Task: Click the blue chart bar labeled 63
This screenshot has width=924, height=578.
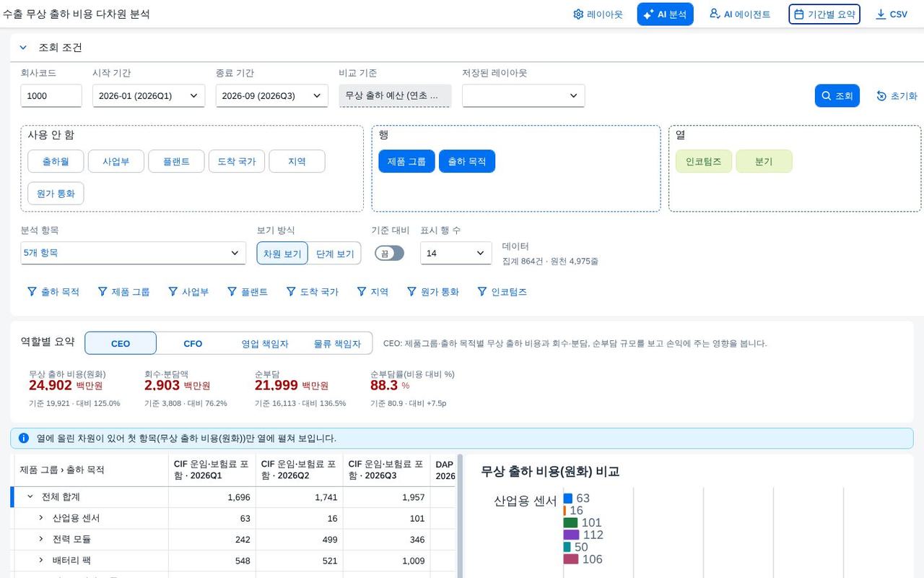Action: pos(568,498)
